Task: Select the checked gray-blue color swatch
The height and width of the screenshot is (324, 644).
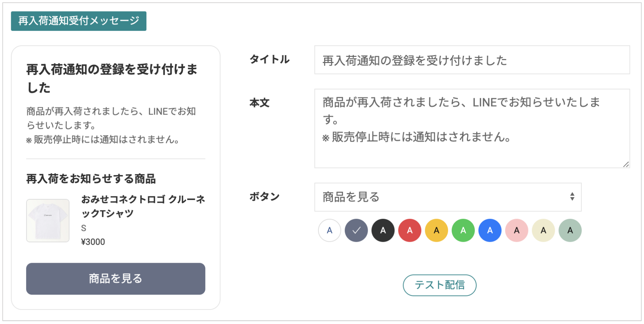Action: tap(356, 230)
